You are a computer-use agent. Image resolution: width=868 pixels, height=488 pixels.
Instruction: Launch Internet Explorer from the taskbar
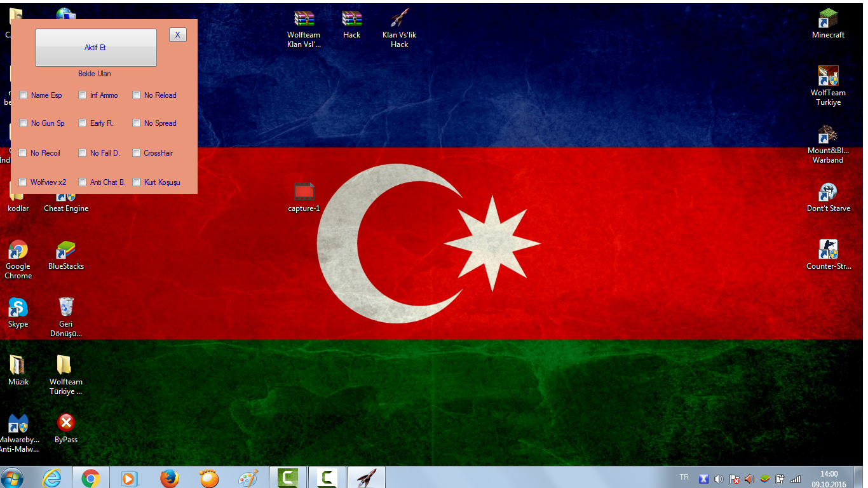[x=52, y=478]
